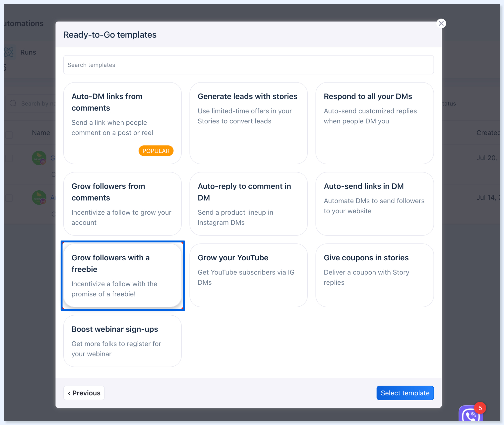The image size is (504, 425).
Task: Toggle the select-all checkbox beside Name header
Action: [x=9, y=135]
